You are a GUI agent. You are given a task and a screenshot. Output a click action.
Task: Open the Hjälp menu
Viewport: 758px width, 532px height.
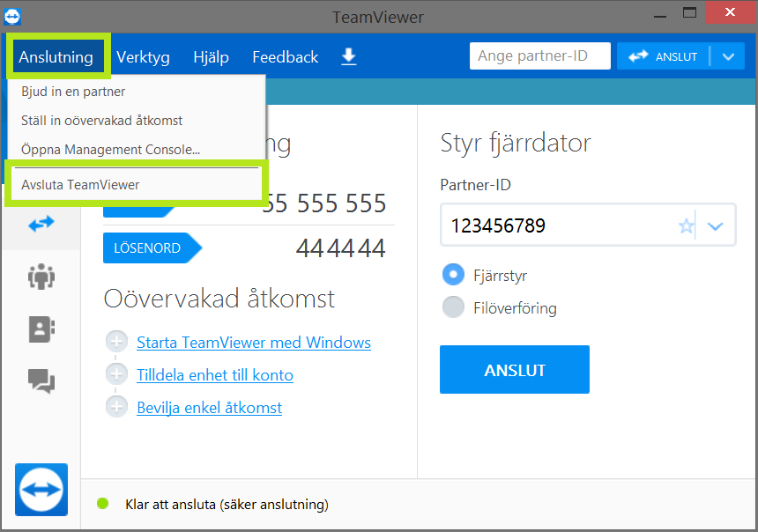point(211,57)
